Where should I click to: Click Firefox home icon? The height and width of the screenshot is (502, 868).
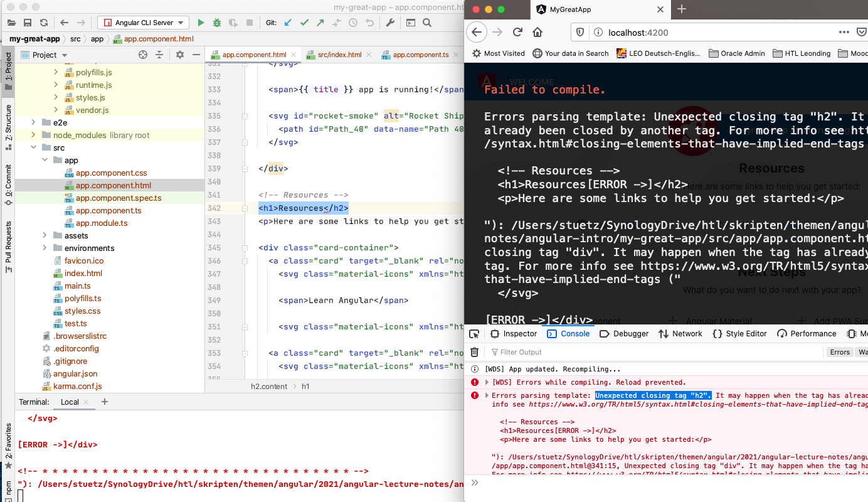pos(537,32)
